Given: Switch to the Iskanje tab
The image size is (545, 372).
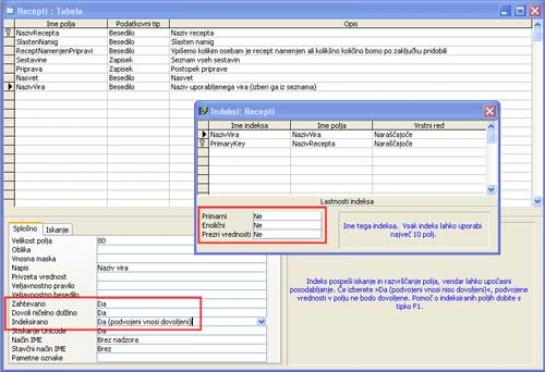Looking at the screenshot, I should pos(57,229).
